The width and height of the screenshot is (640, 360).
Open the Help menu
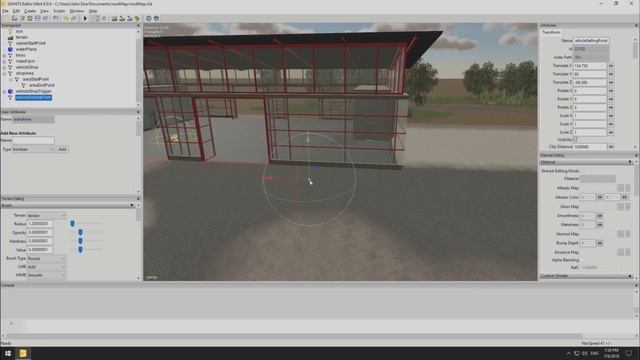coord(93,11)
